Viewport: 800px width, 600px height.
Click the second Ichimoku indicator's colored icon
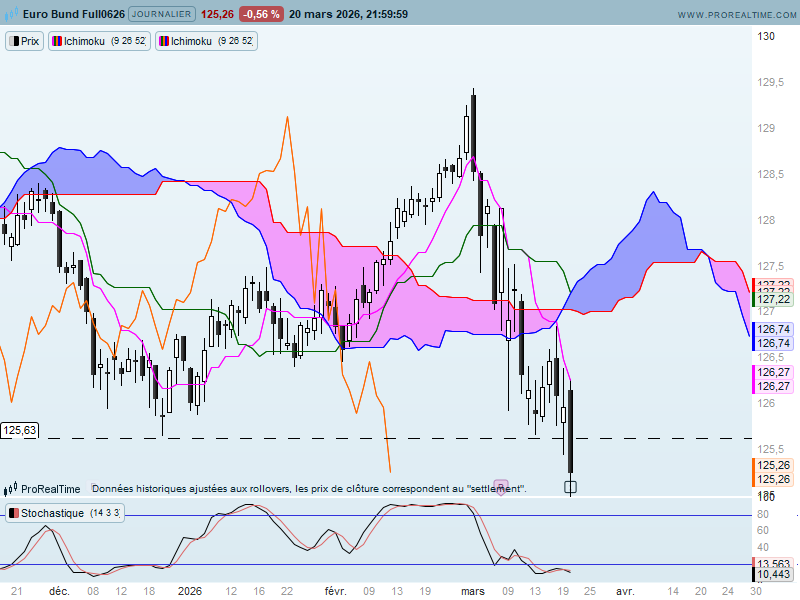[164, 41]
